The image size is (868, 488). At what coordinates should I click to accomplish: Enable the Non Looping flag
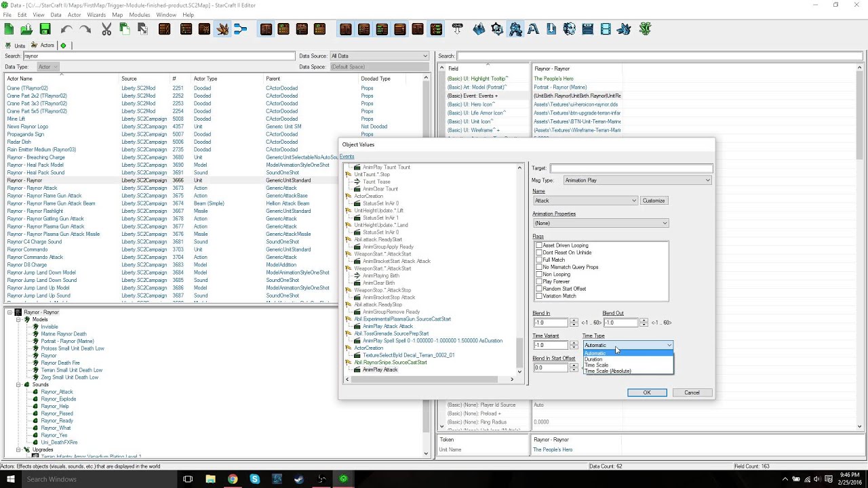point(539,274)
